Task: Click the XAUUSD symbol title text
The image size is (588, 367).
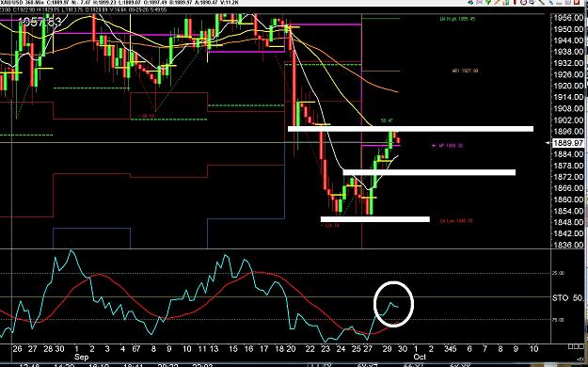Action: (10, 2)
